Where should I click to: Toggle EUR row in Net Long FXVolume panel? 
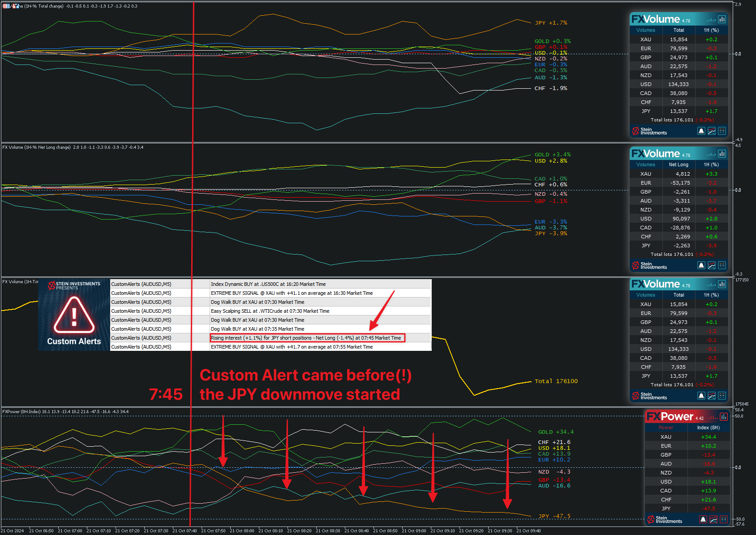679,183
